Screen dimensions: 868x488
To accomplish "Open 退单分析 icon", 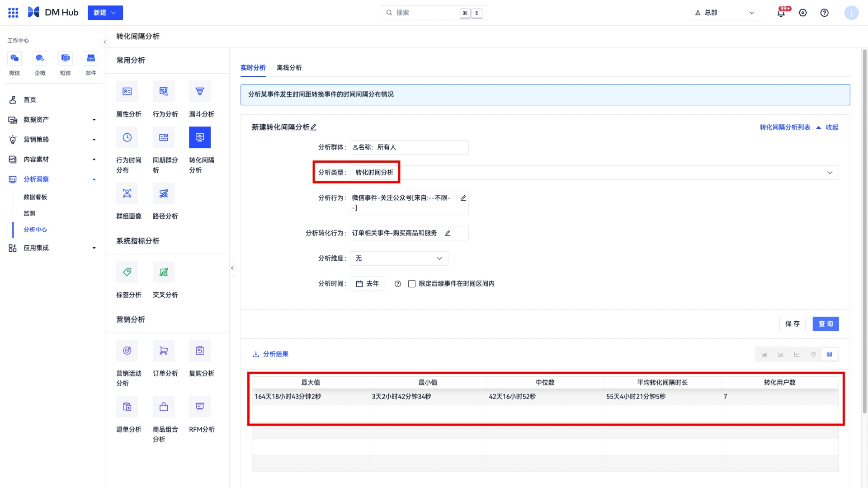I will 127,407.
